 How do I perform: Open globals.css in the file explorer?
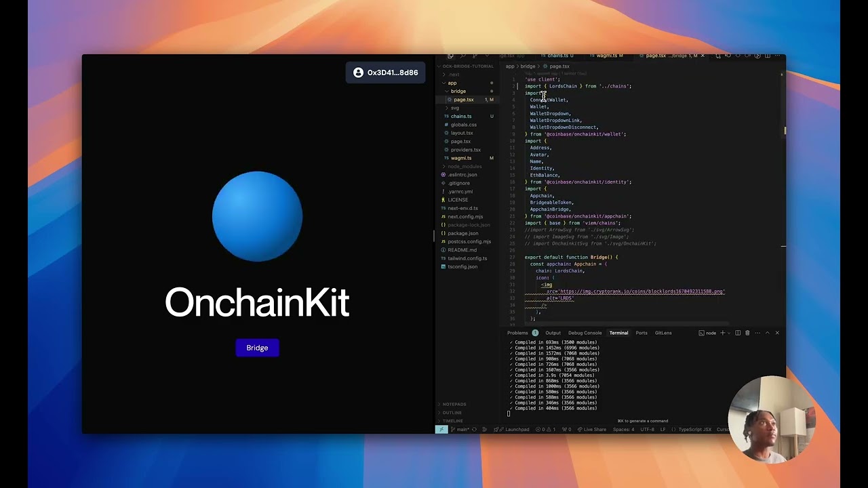click(x=463, y=125)
